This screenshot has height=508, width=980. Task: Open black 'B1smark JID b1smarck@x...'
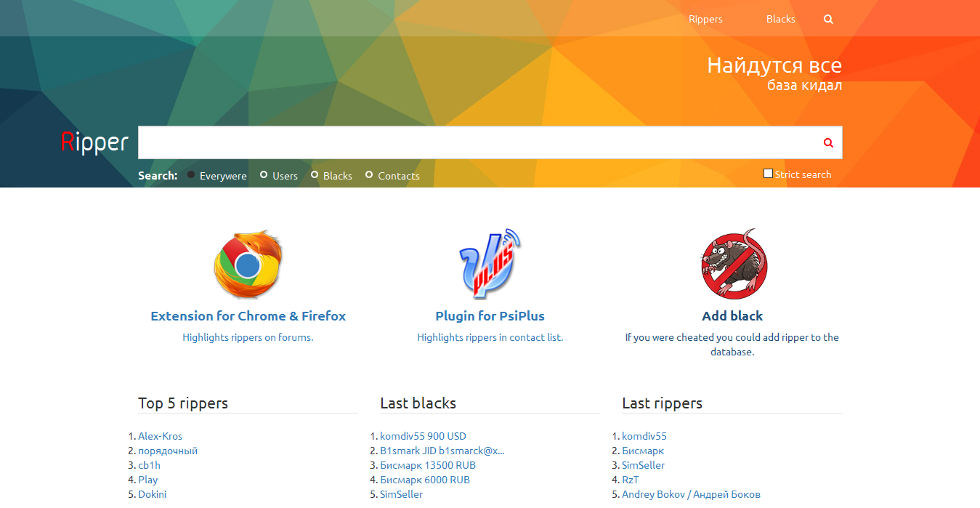(x=442, y=451)
